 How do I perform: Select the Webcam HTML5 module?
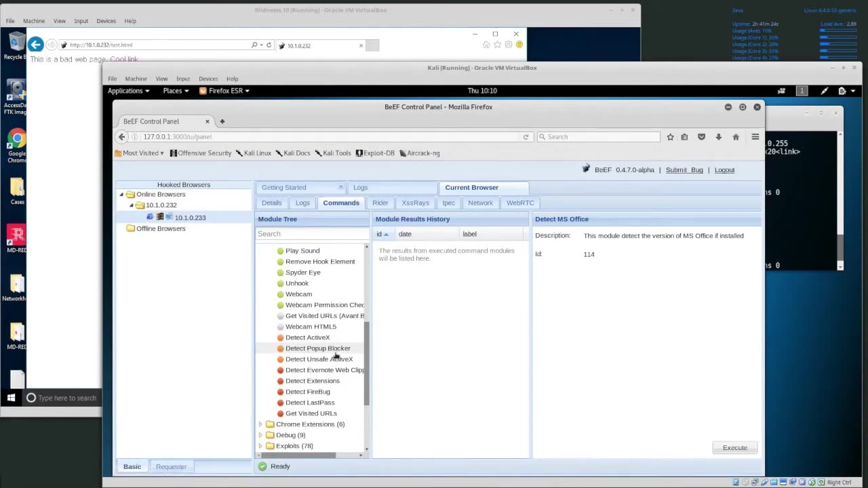click(311, 327)
